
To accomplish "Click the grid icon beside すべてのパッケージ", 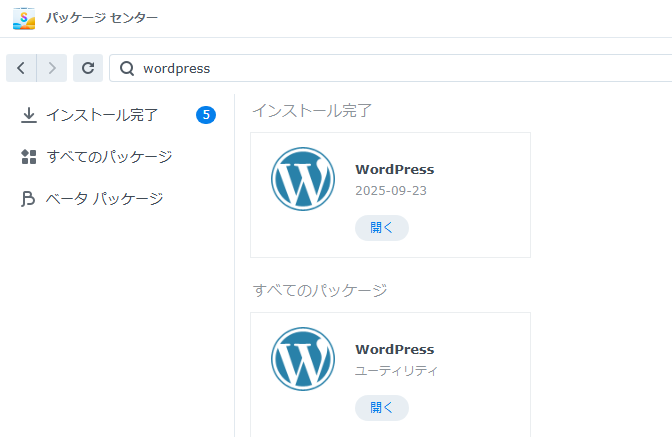I will [x=29, y=157].
